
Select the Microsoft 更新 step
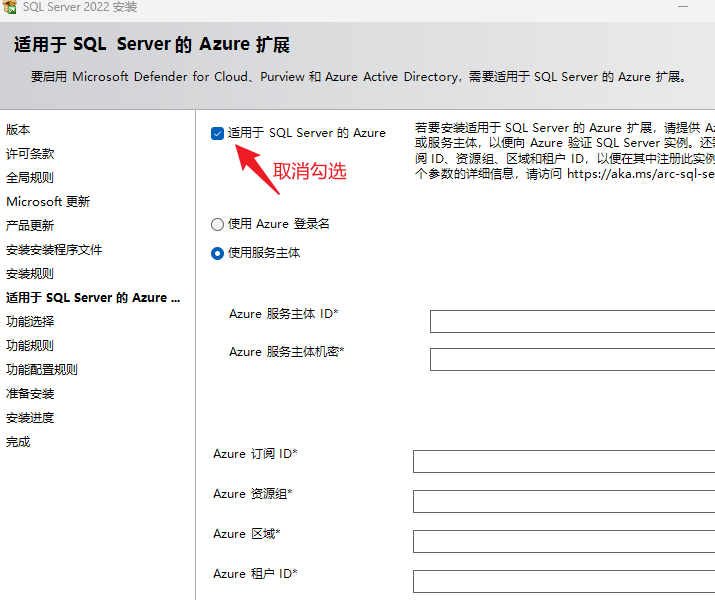[x=48, y=202]
